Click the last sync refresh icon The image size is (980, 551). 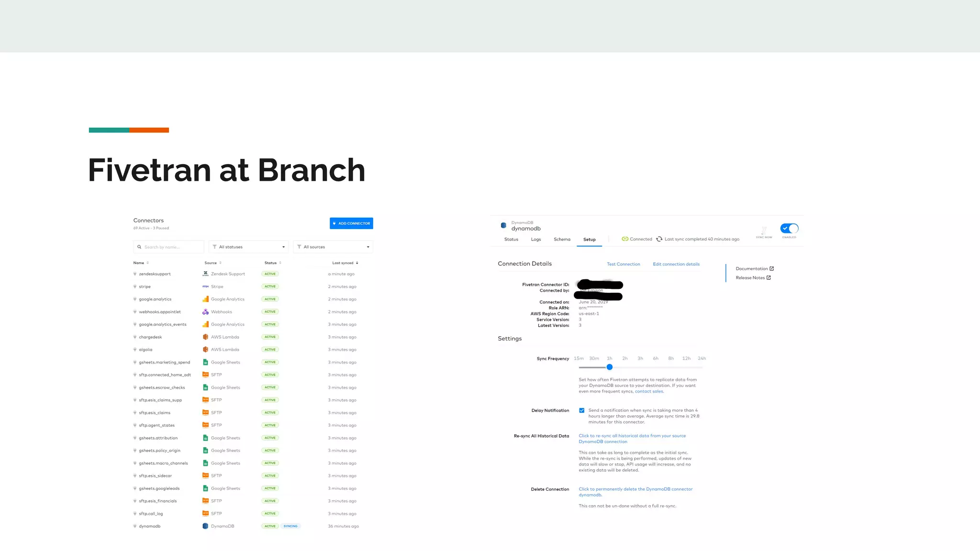point(659,239)
